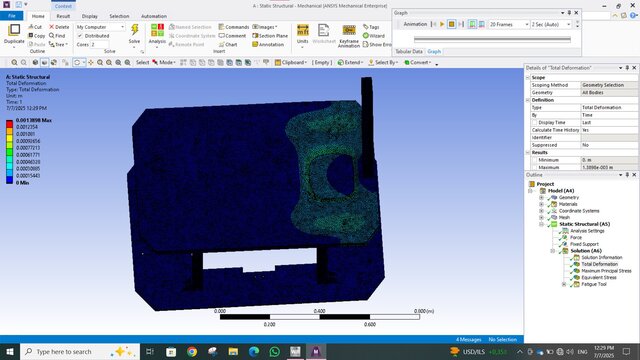This screenshot has height=360, width=640.
Task: Toggle the Minimum result checkbox
Action: (534, 160)
